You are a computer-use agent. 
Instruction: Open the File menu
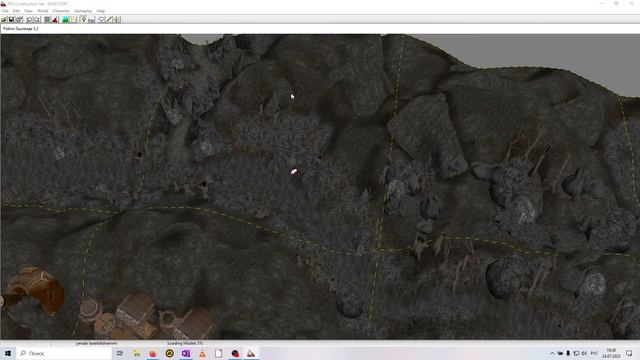(5, 11)
